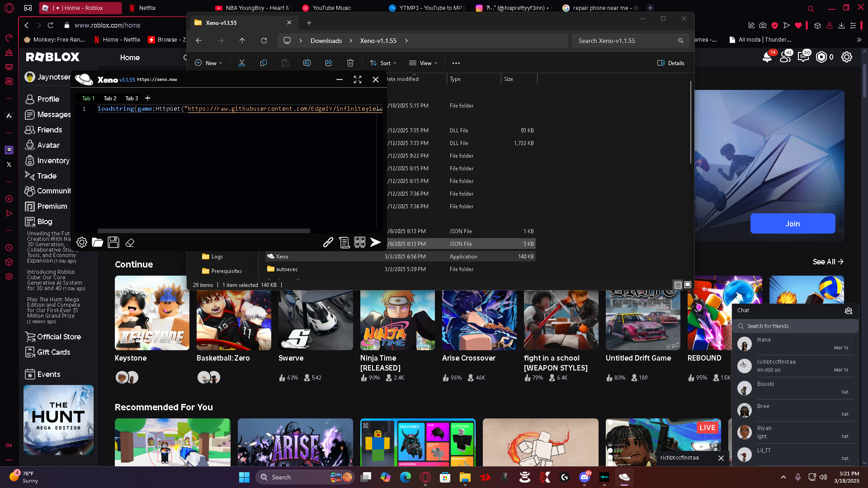Add a new script tab in Xeno
The width and height of the screenshot is (868, 488).
pyautogui.click(x=147, y=98)
